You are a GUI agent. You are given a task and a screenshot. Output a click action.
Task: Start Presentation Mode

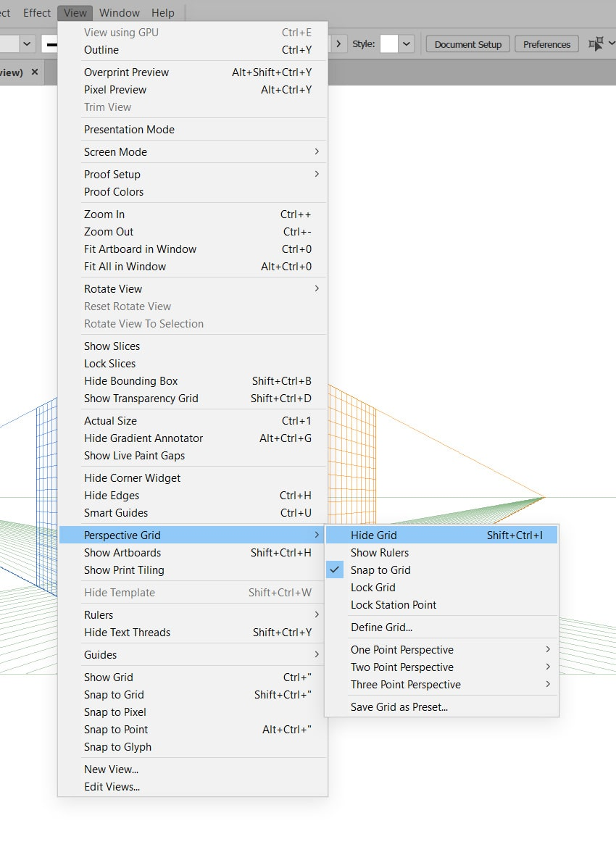(193, 129)
